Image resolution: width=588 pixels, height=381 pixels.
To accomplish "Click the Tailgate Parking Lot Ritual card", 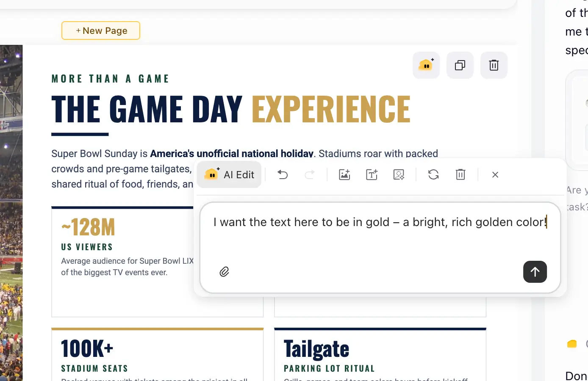I will [x=380, y=354].
